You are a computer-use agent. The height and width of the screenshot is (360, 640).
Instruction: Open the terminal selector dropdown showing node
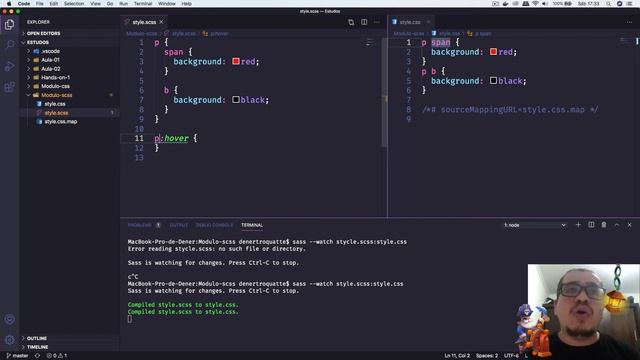[x=535, y=225]
